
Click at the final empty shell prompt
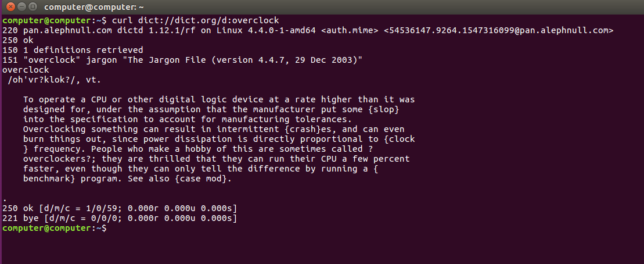click(111, 228)
